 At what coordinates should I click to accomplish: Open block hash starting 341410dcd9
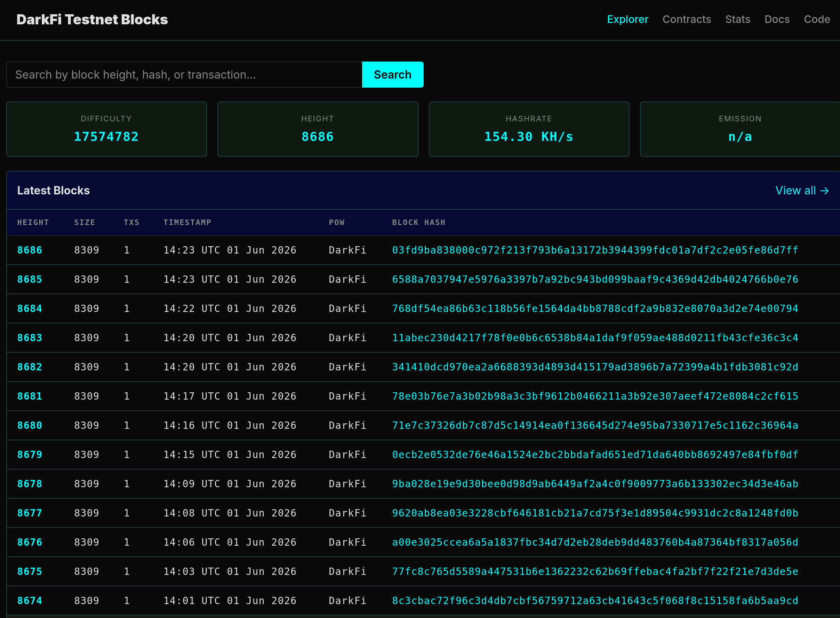595,367
